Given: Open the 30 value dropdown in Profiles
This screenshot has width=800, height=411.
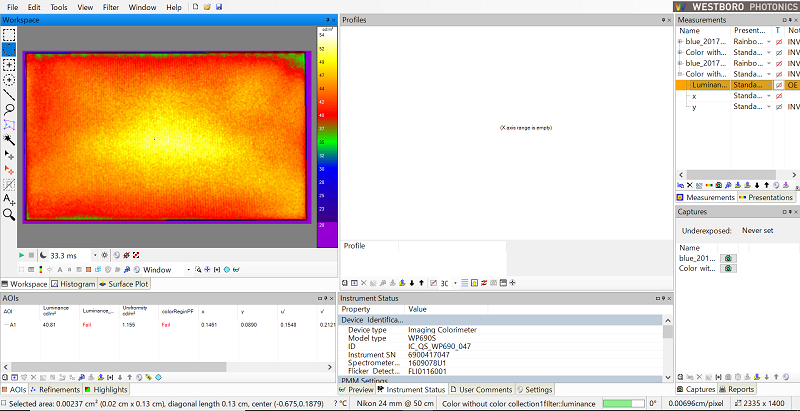Looking at the screenshot, I should (456, 283).
